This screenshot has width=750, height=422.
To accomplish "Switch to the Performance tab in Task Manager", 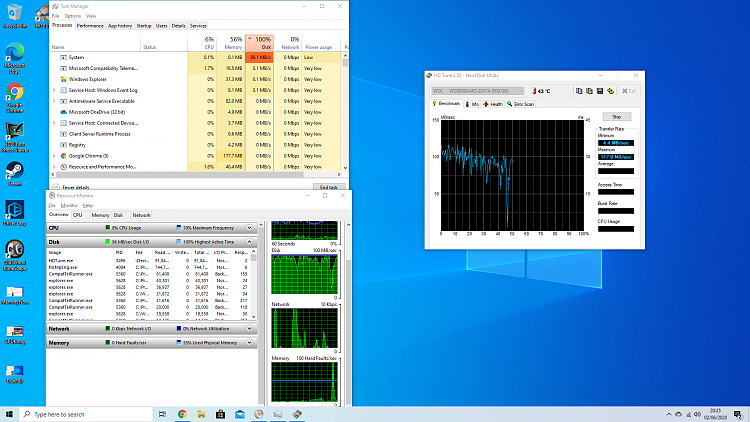I will 91,25.
